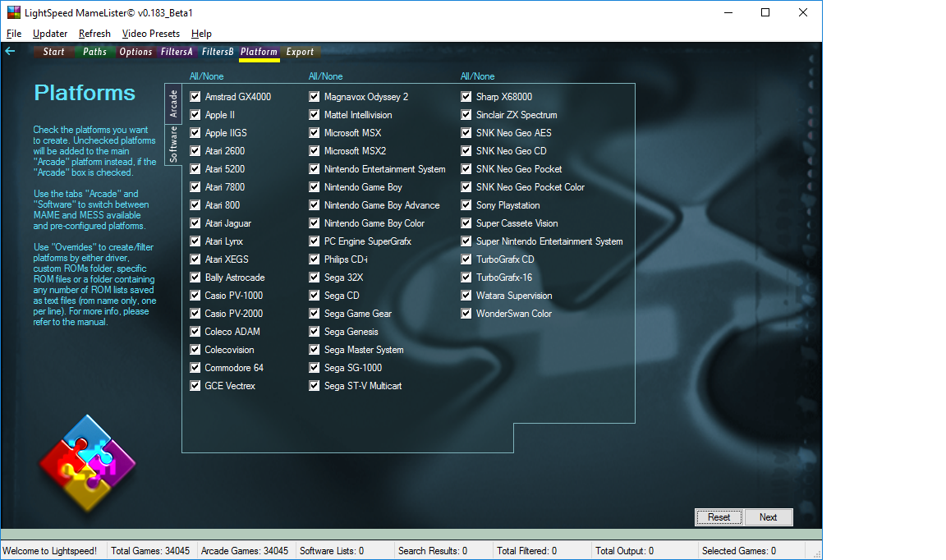Click the Reset button
Screen dimensions: 946x560
pyautogui.click(x=719, y=517)
